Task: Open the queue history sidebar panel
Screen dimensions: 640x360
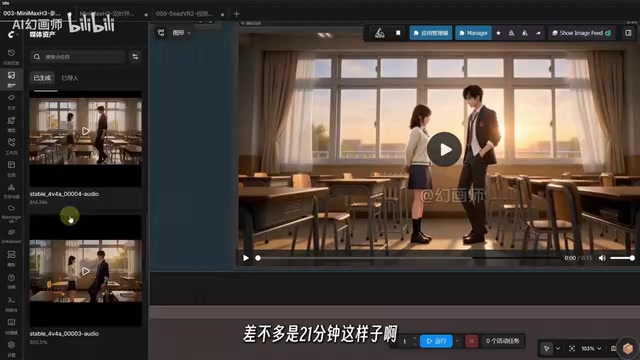Action: click(x=11, y=53)
